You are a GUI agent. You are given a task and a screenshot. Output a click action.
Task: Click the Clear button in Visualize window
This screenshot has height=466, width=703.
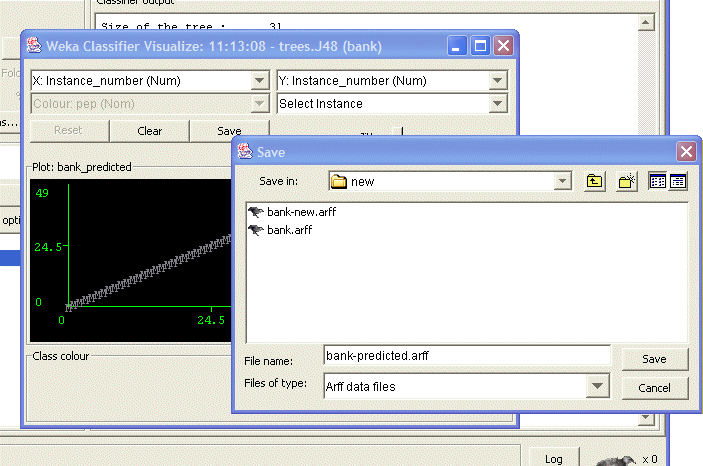(150, 131)
